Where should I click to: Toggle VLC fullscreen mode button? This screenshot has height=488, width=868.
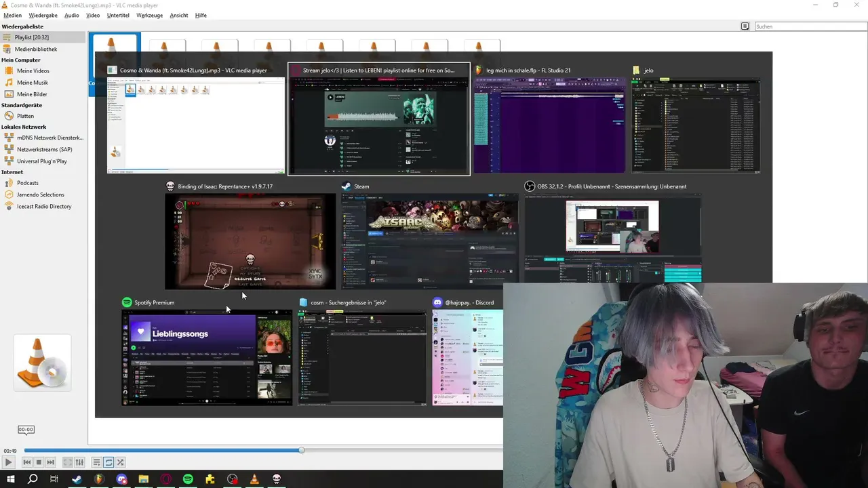click(68, 462)
